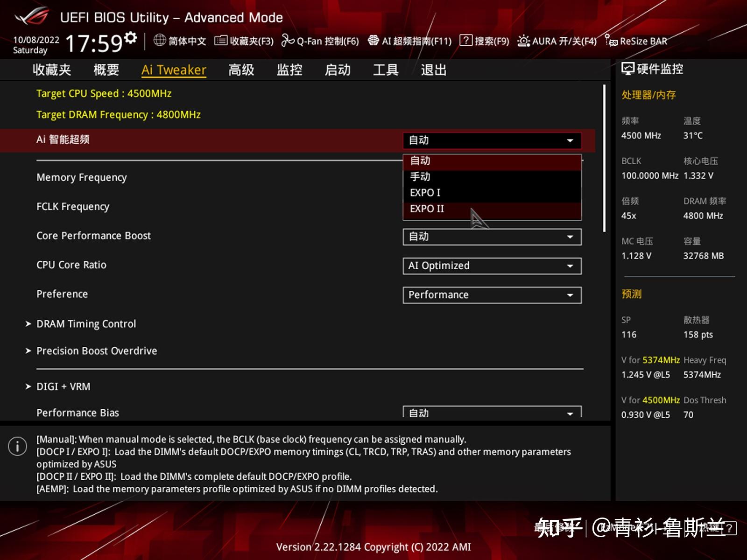The image size is (747, 560).
Task: Open the CPU Core Ratio dropdown
Action: 492,266
